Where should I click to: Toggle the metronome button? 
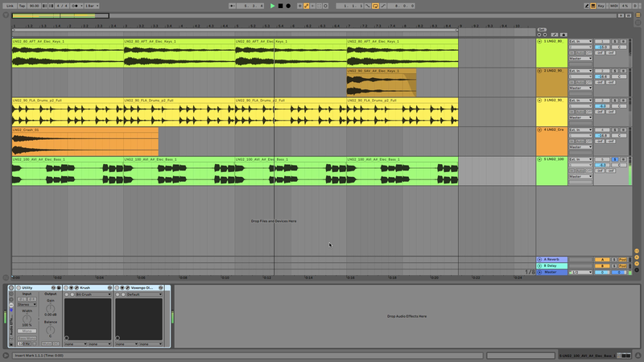point(73,6)
